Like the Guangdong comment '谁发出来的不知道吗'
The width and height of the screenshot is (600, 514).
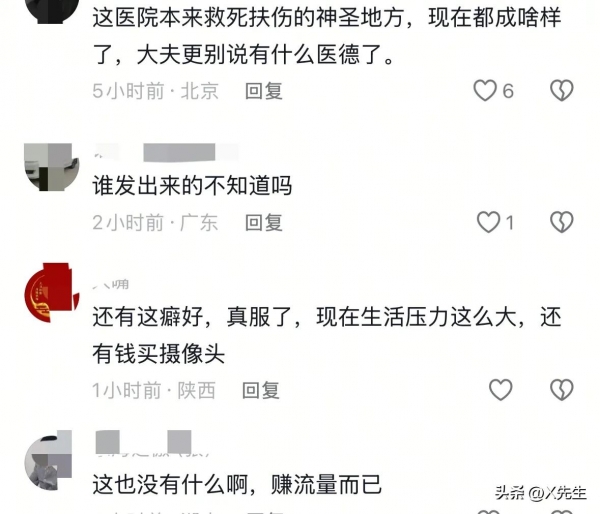488,222
